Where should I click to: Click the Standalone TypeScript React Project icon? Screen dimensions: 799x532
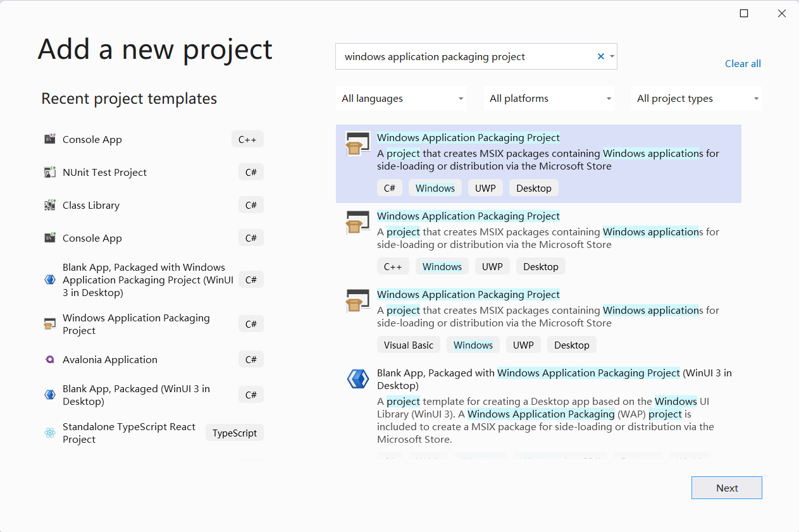click(x=50, y=433)
